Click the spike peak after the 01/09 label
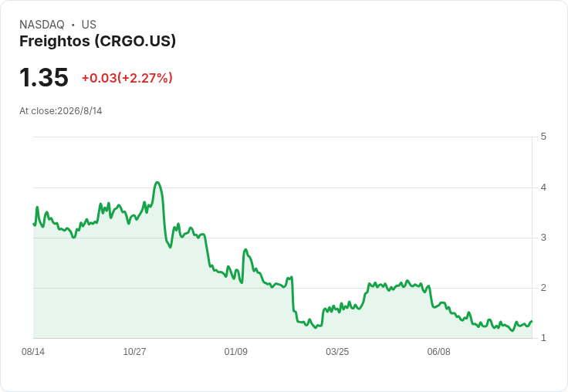Screen dimensions: 568x392 (245, 249)
